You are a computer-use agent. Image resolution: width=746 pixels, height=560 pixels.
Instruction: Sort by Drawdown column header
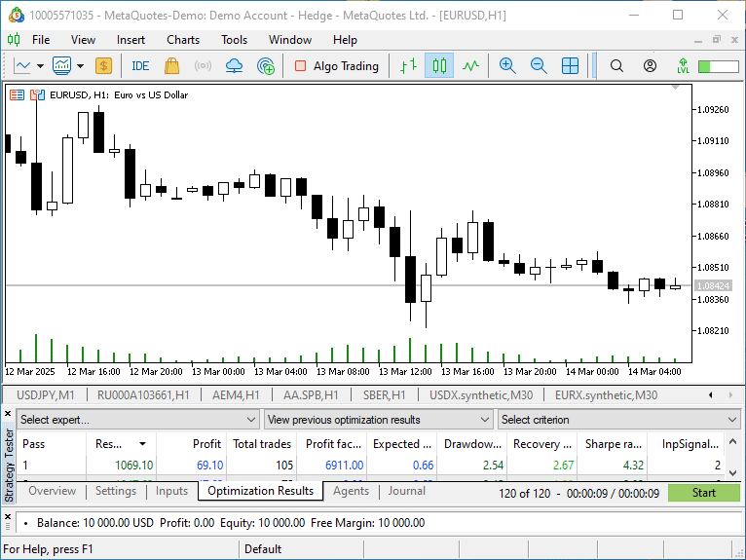click(x=472, y=444)
